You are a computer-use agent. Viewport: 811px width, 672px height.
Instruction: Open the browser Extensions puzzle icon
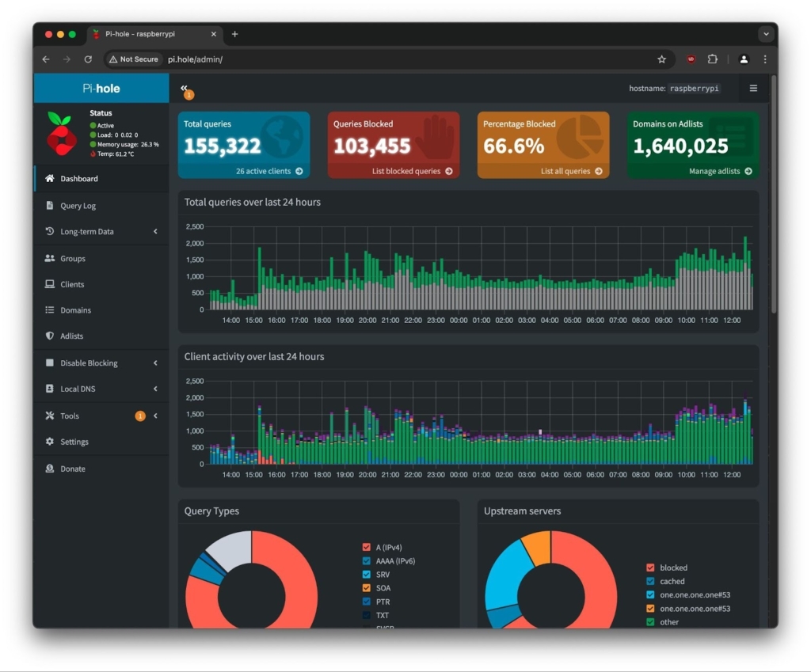[x=713, y=59]
